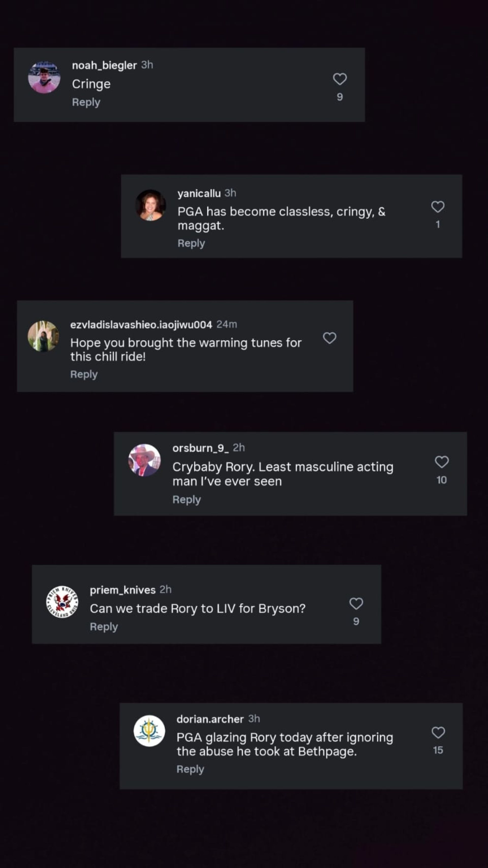Like priem_knives' trade Rory comment
Image resolution: width=488 pixels, height=868 pixels.
(356, 603)
